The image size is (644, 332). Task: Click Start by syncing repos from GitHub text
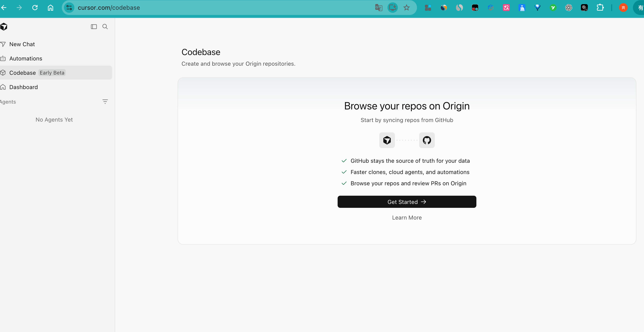[407, 120]
